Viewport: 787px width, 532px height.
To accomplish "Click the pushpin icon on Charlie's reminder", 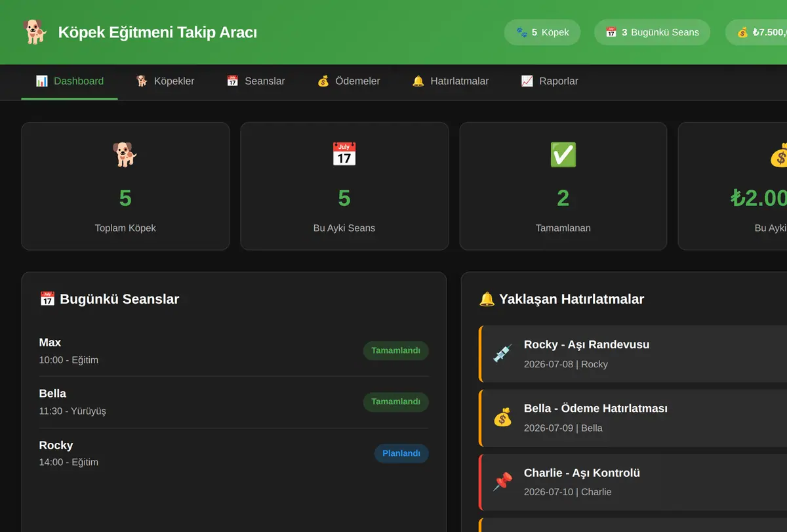I will click(x=502, y=482).
